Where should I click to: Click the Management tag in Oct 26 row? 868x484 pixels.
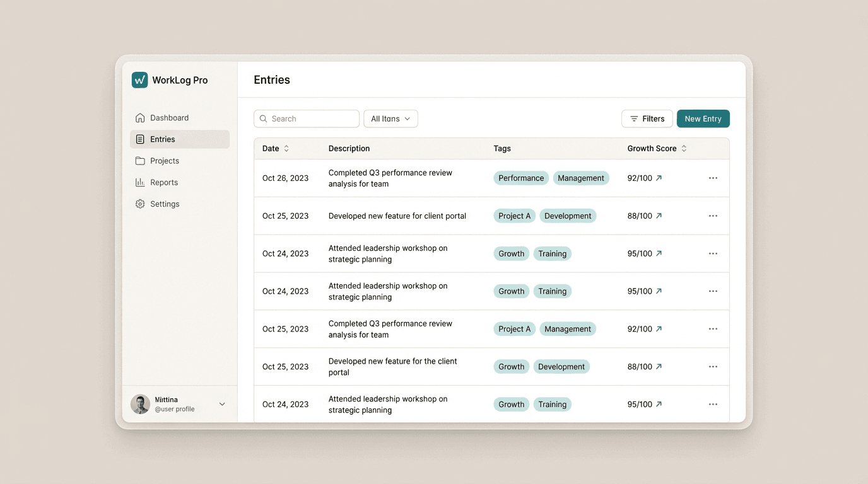pyautogui.click(x=581, y=178)
